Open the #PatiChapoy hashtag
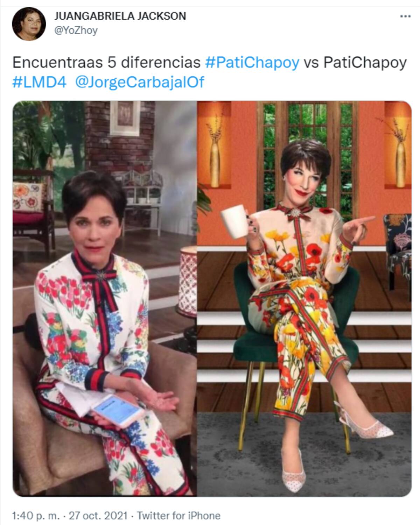Screen dimensions: 420x525 click(252, 63)
